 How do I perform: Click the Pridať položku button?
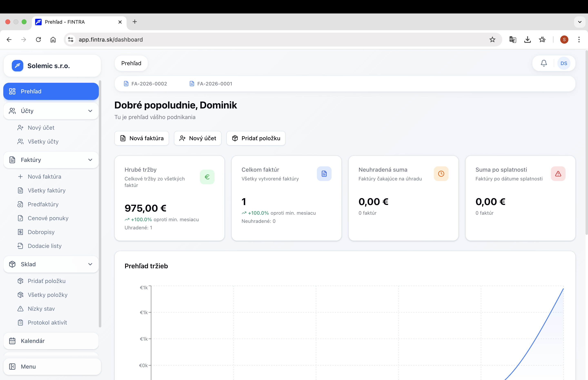coord(256,138)
